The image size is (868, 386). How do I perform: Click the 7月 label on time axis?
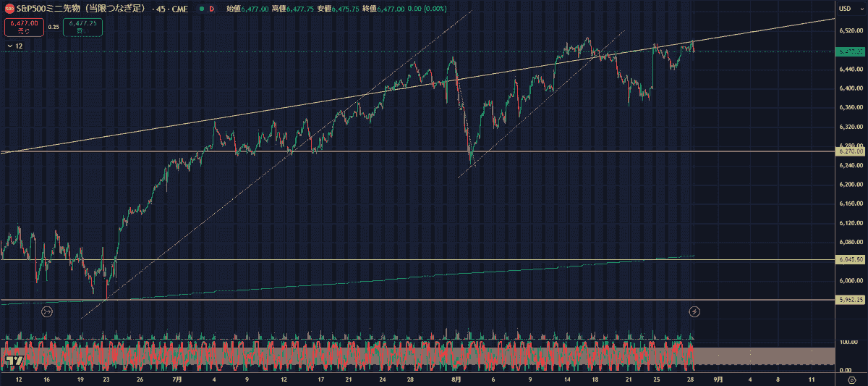[x=178, y=379]
